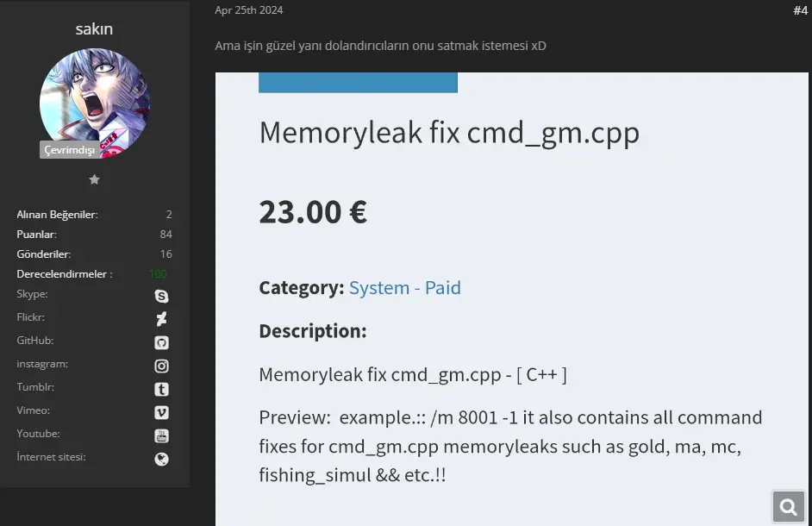This screenshot has width=812, height=526.
Task: Open the user's Skype profile icon
Action: pos(161,296)
